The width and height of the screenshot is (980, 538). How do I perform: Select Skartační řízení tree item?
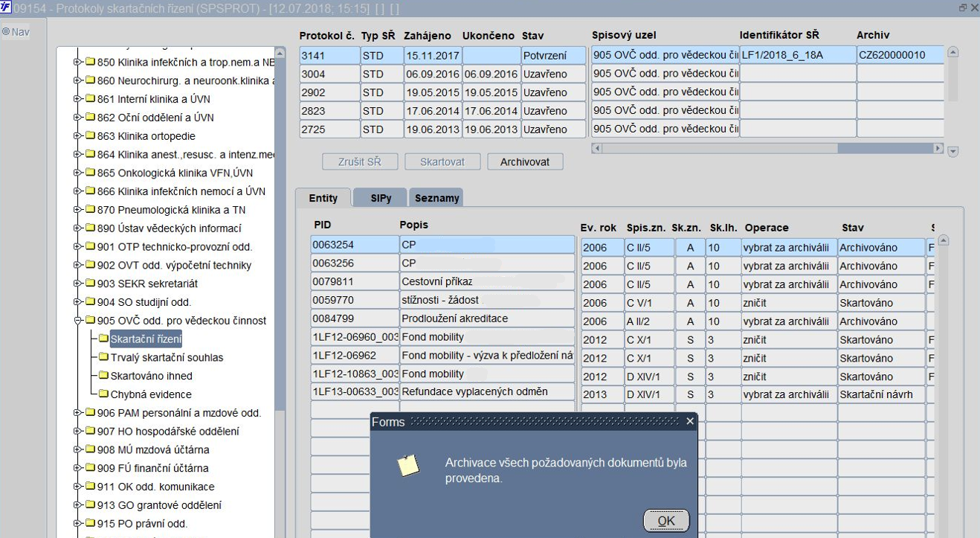coord(146,339)
